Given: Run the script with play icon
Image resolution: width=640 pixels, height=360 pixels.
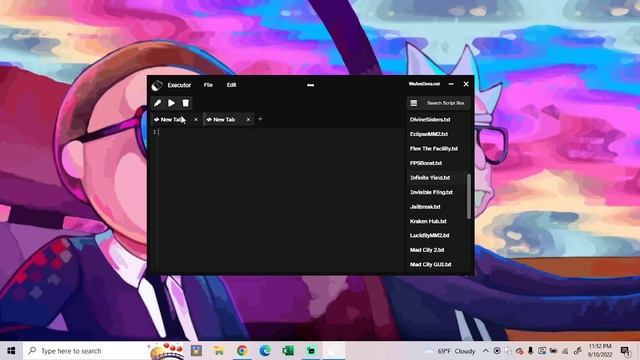Looking at the screenshot, I should click(x=171, y=103).
